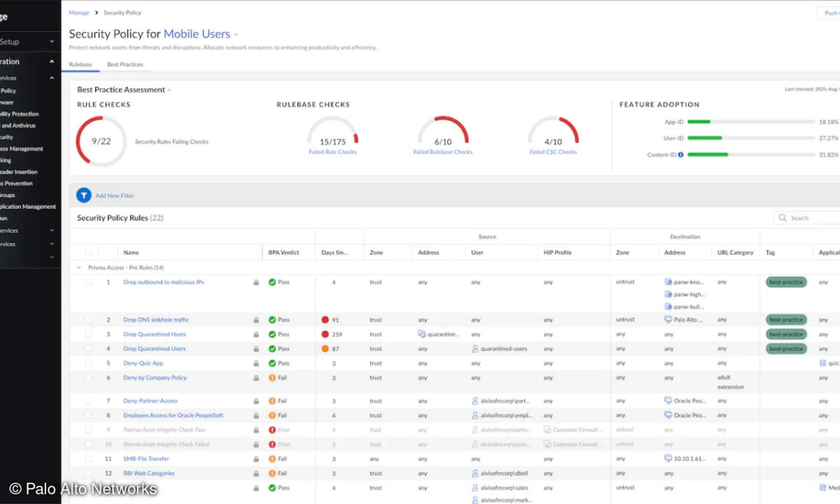Click red days indicator showing 91

pyautogui.click(x=325, y=320)
